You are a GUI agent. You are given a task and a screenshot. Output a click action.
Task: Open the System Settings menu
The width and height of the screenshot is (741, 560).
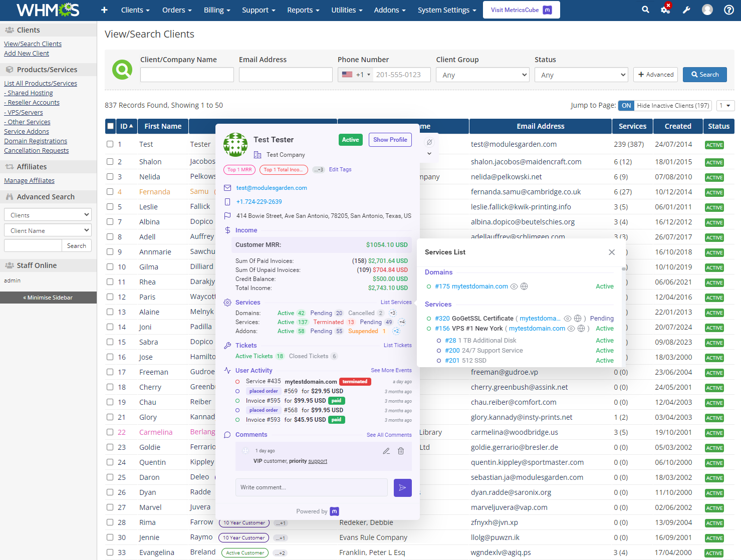pos(446,10)
